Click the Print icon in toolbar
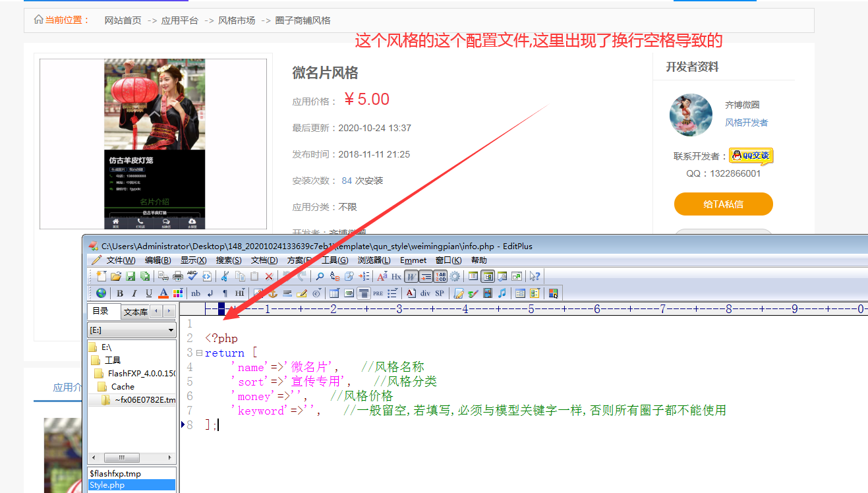Viewport: 868px width, 493px height. point(178,276)
